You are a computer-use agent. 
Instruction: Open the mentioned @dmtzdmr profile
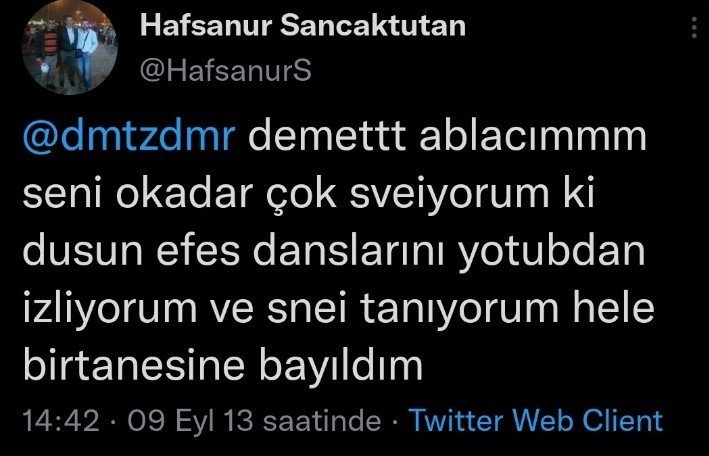(x=129, y=137)
